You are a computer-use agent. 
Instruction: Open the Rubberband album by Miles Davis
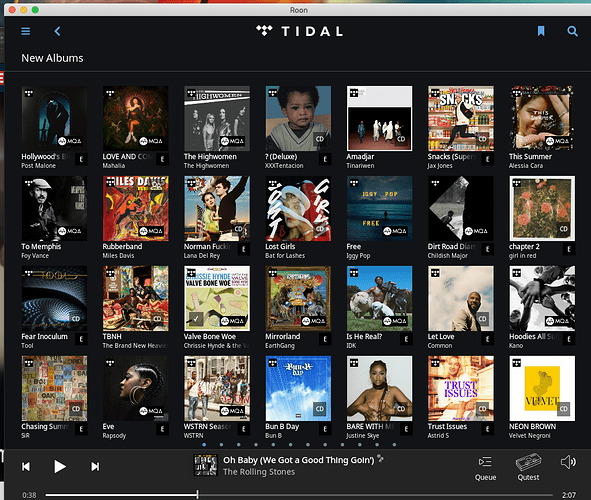pos(135,208)
